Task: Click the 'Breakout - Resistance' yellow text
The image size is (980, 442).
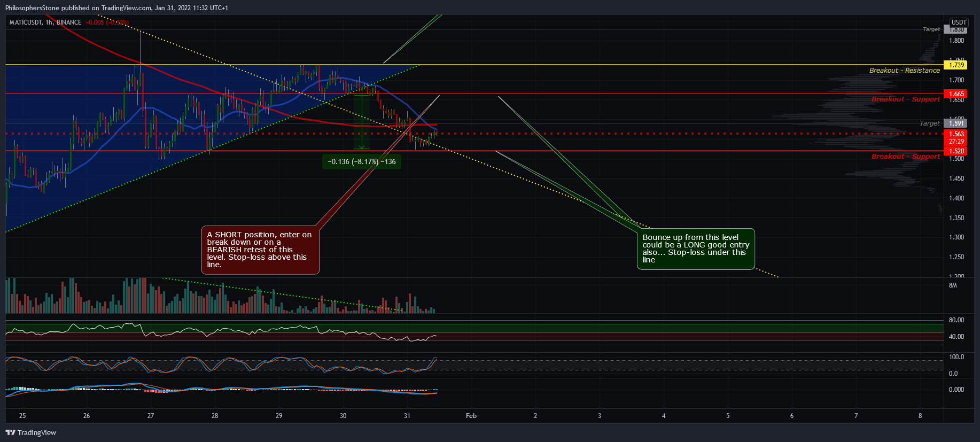Action: pos(904,71)
